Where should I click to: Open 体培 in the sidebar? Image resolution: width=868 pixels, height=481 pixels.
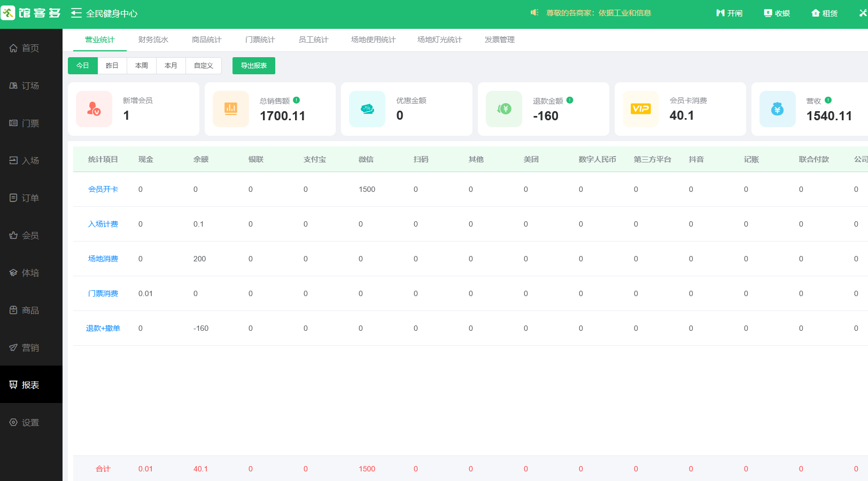31,273
